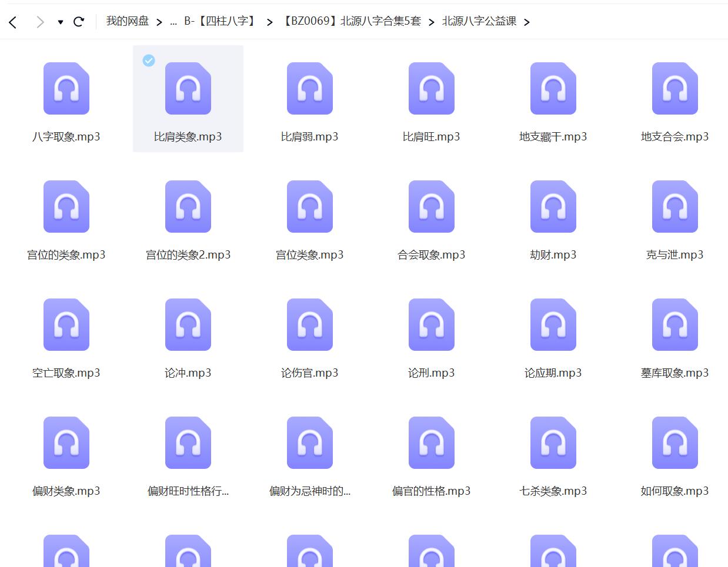This screenshot has height=567, width=728.
Task: Select the 合会取象.mp3 audio file
Action: pyautogui.click(x=431, y=207)
